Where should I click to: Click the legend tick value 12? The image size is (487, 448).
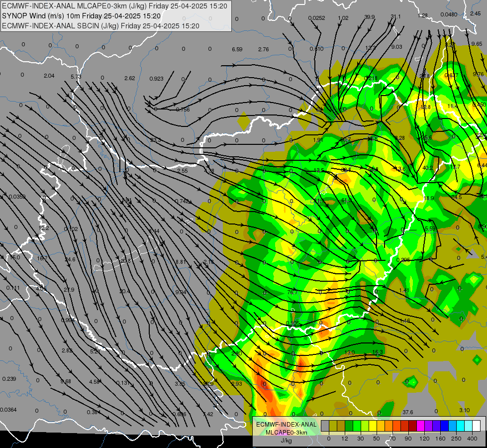click(345, 439)
